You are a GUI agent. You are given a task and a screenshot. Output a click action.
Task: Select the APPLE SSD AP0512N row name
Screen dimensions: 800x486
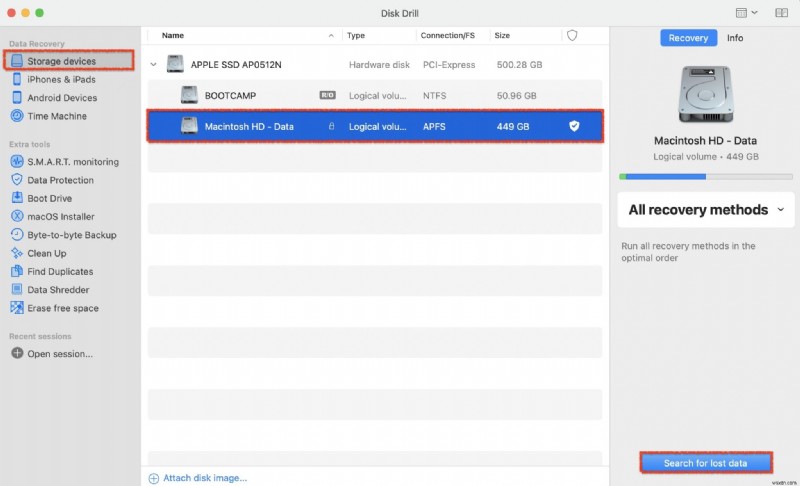tap(236, 65)
